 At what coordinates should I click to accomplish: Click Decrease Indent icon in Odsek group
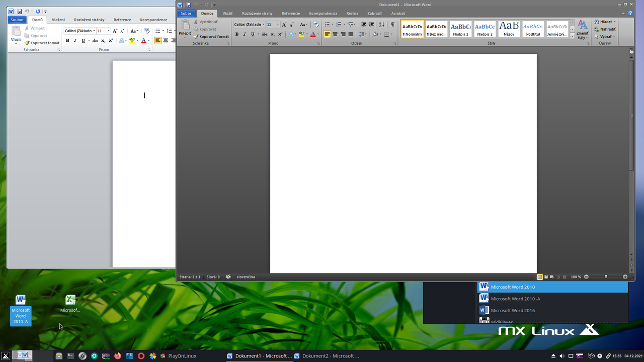coord(364,25)
